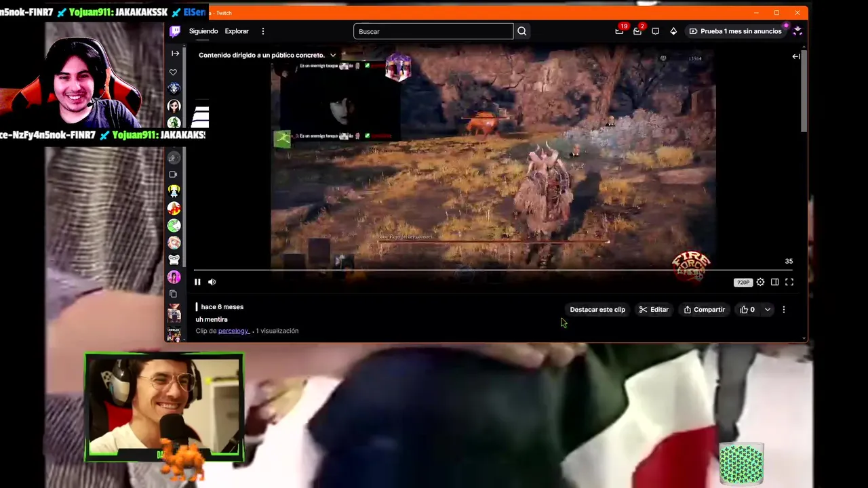Focus the Buscar search field
Image resolution: width=868 pixels, height=488 pixels.
[433, 31]
